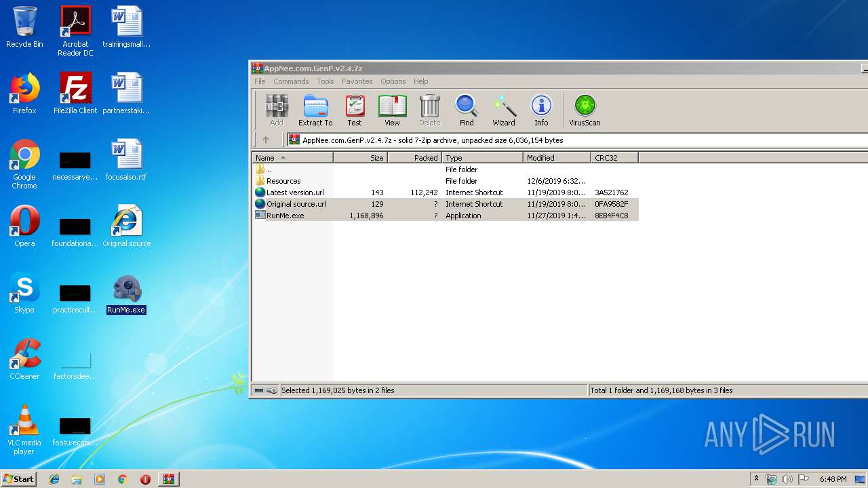Select Acrobat Reader DC desktop shortcut
Viewport: 868px width, 488px height.
coord(75,31)
